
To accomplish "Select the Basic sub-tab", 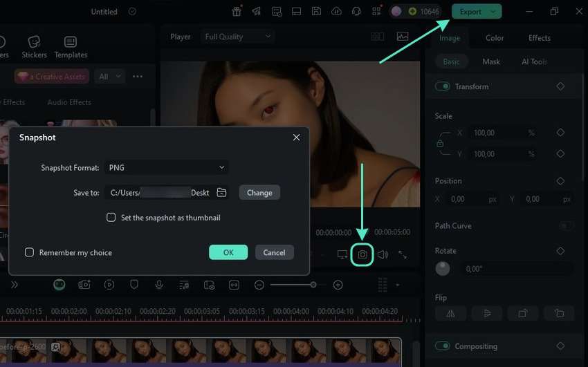I will (x=451, y=62).
